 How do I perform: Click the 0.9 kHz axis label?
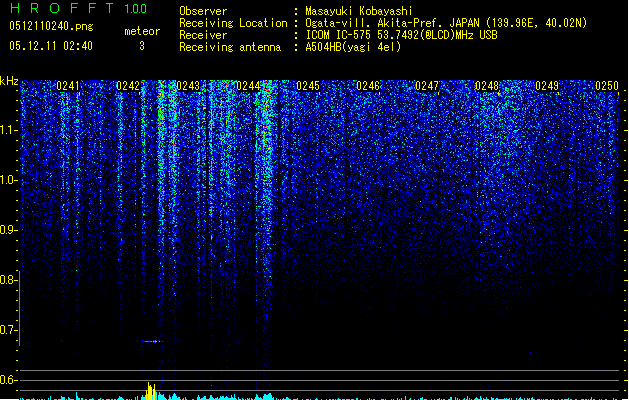tap(8, 230)
